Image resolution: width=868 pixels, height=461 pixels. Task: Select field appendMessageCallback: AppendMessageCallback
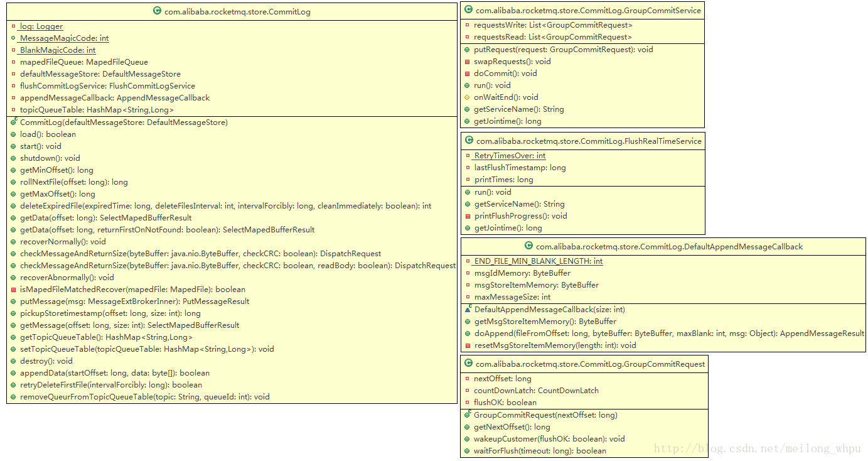click(115, 98)
